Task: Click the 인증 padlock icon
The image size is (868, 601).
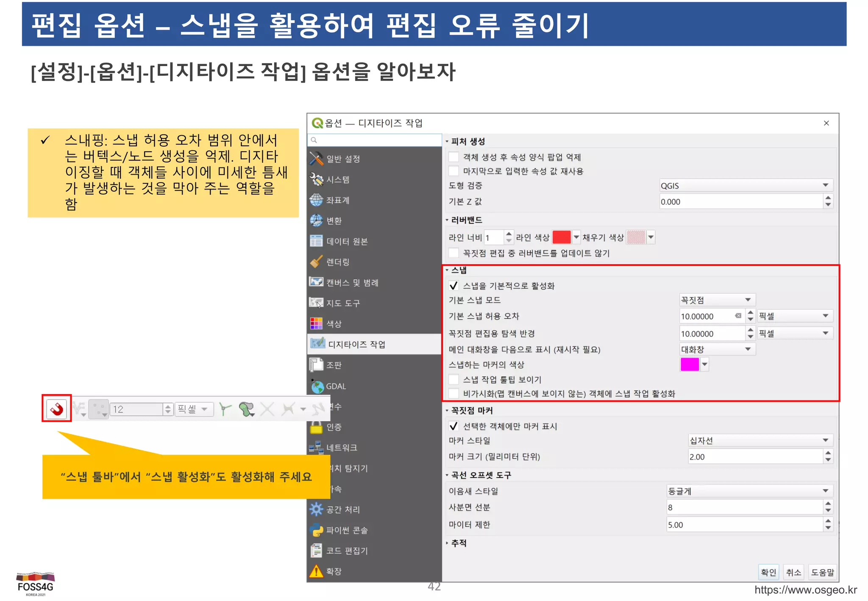Action: point(316,427)
